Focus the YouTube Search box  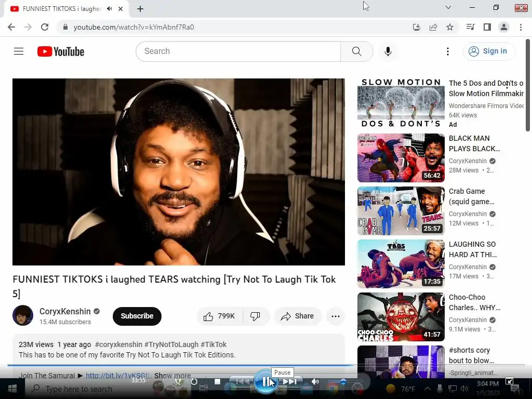point(238,51)
